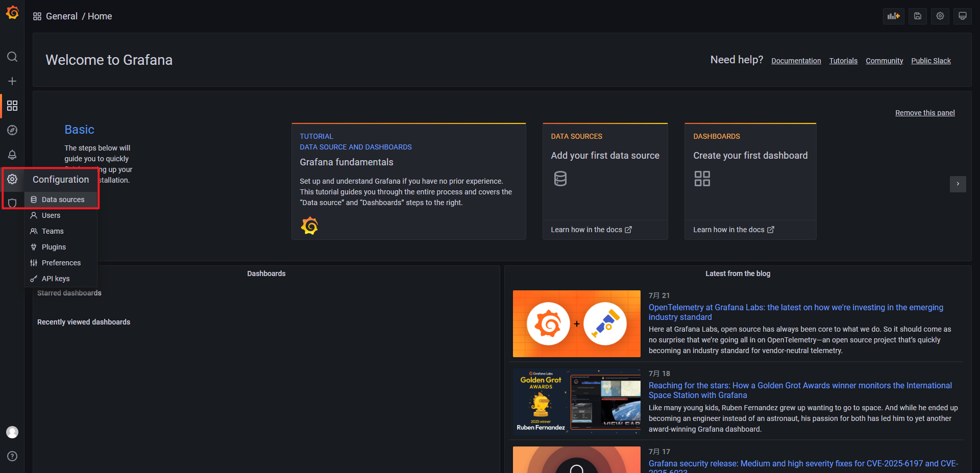Image resolution: width=980 pixels, height=473 pixels.
Task: Click General in the breadcrumb
Action: [62, 16]
